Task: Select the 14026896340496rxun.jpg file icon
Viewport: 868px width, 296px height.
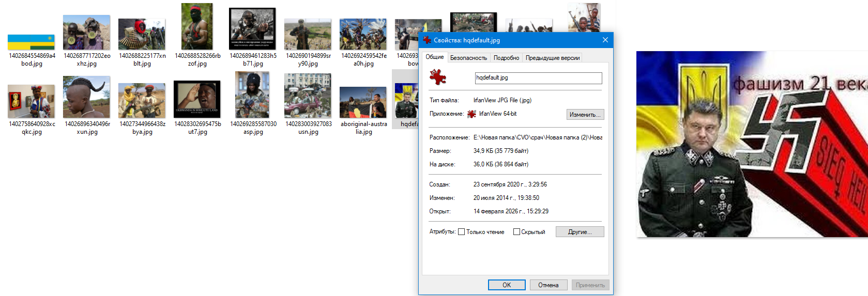Action: pos(86,97)
